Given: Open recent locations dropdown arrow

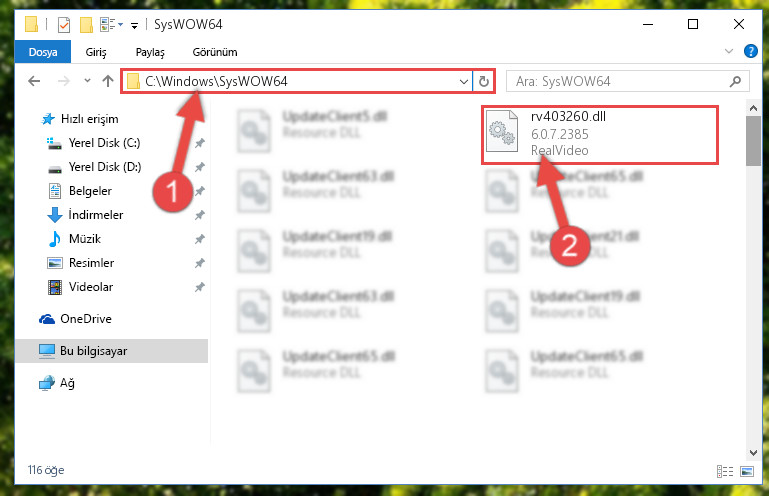Looking at the screenshot, I should point(87,81).
